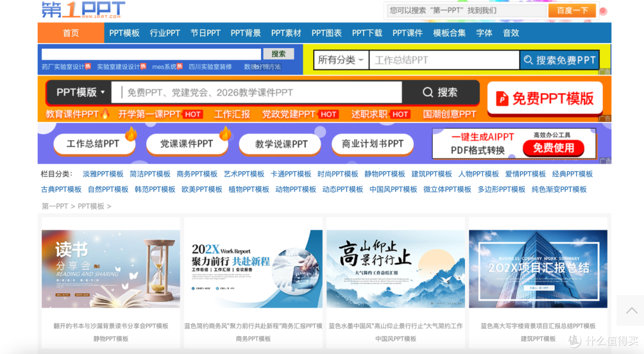Click the red dot icon beside 百度一下

click(603, 11)
